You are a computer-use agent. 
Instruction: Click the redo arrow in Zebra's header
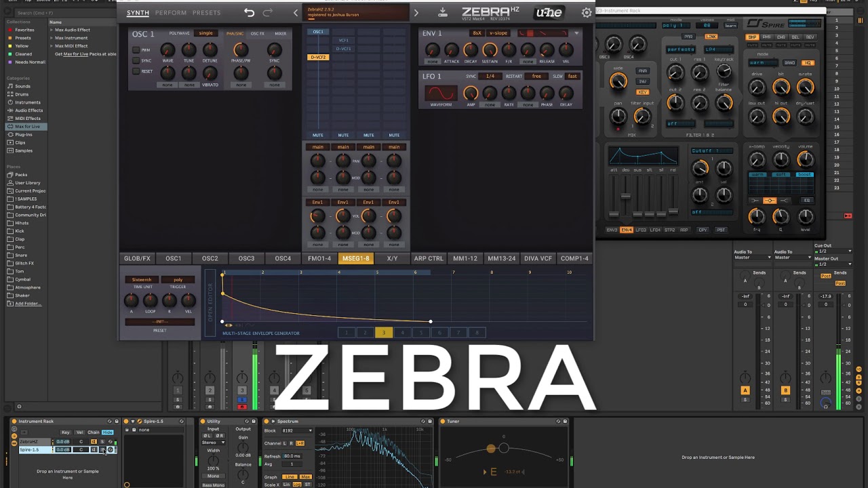268,12
